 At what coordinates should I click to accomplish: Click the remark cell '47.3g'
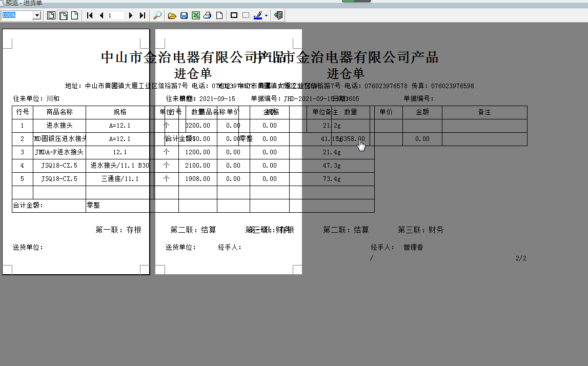coord(332,165)
